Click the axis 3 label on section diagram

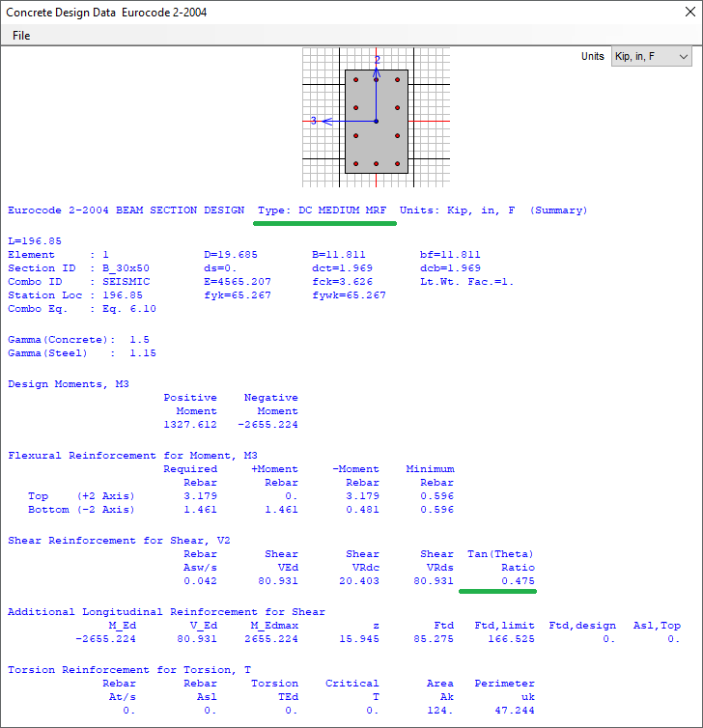coord(314,121)
